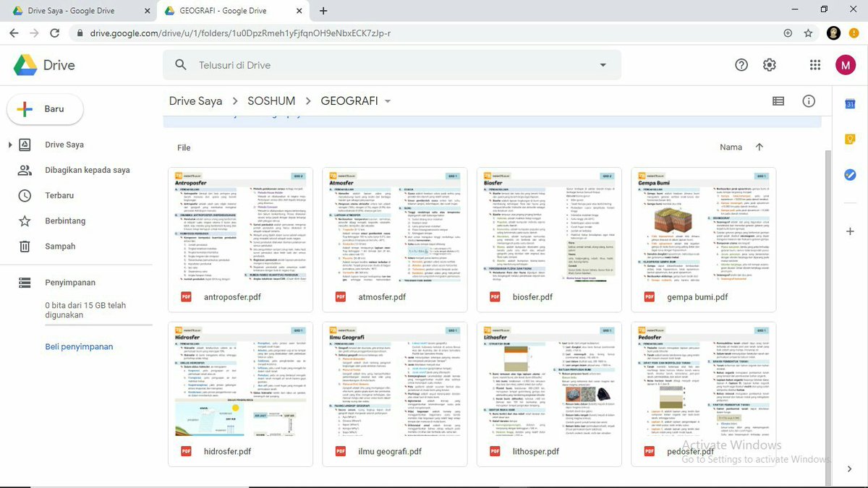Click the Beli penyimpanan link
Screen dimensions: 868x488
click(x=79, y=347)
